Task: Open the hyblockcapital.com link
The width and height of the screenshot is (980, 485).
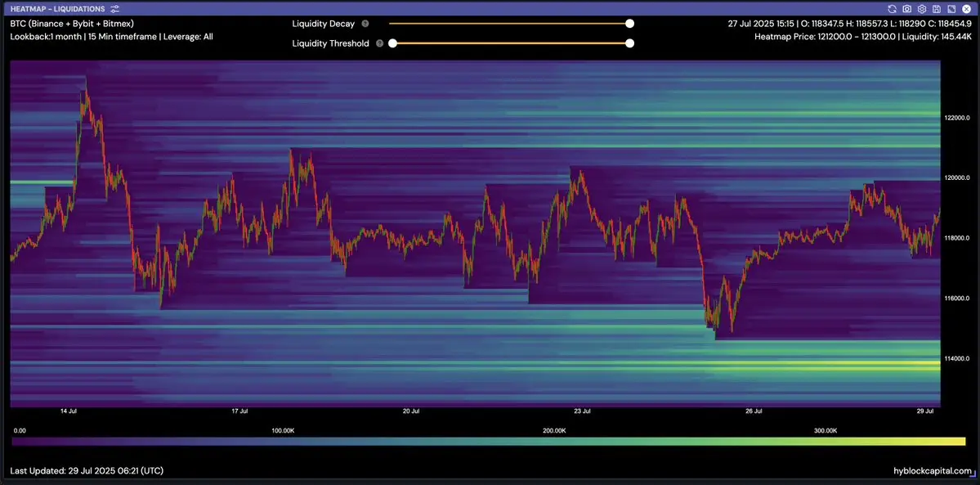Action: point(933,470)
